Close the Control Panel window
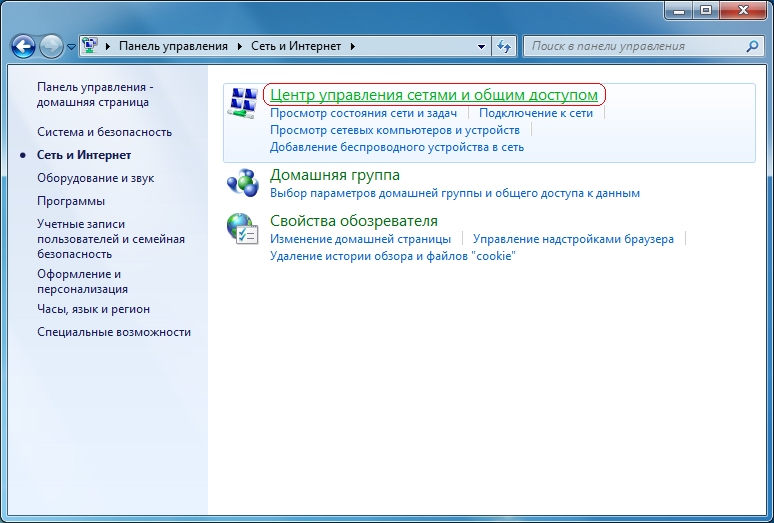Image resolution: width=774 pixels, height=523 pixels. coord(743,10)
